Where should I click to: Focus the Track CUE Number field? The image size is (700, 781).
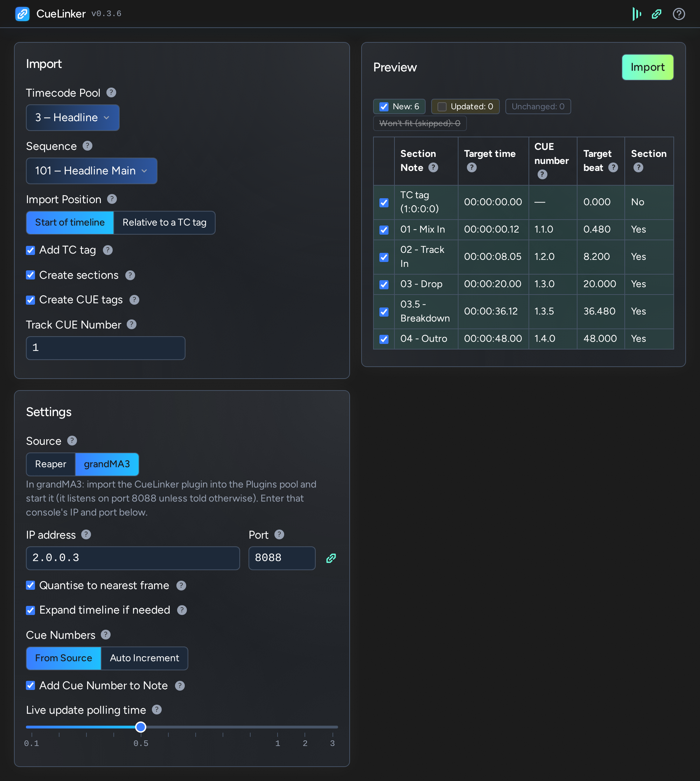pyautogui.click(x=105, y=348)
